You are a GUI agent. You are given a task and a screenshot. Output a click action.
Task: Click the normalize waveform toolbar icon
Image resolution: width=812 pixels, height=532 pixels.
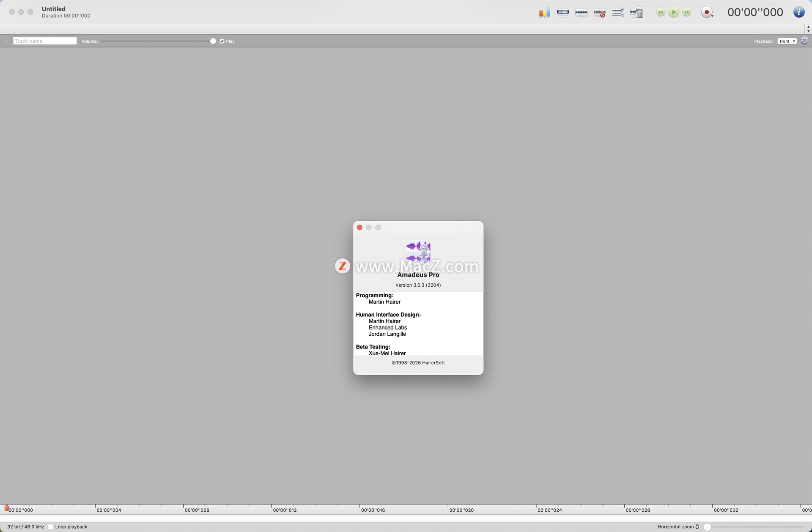563,12
